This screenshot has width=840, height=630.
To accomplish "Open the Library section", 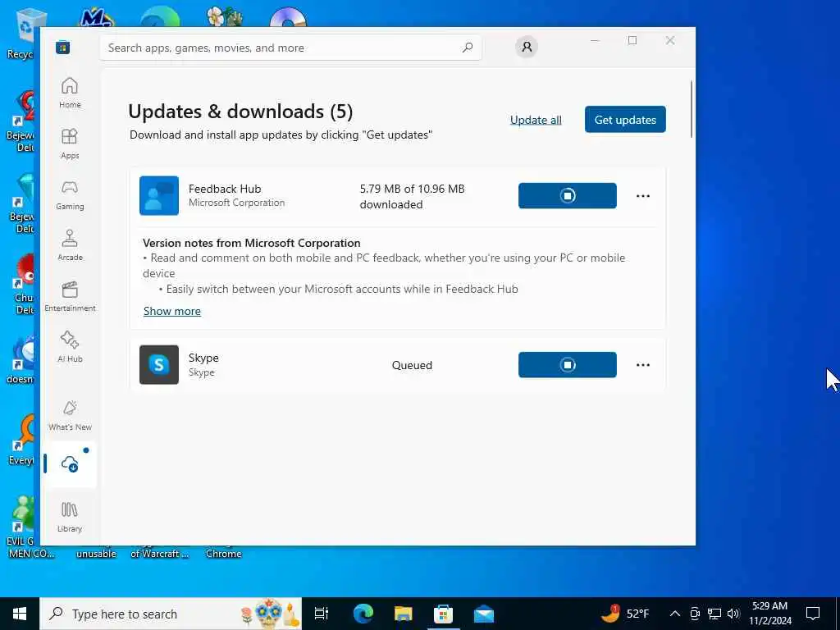I will coord(70,517).
